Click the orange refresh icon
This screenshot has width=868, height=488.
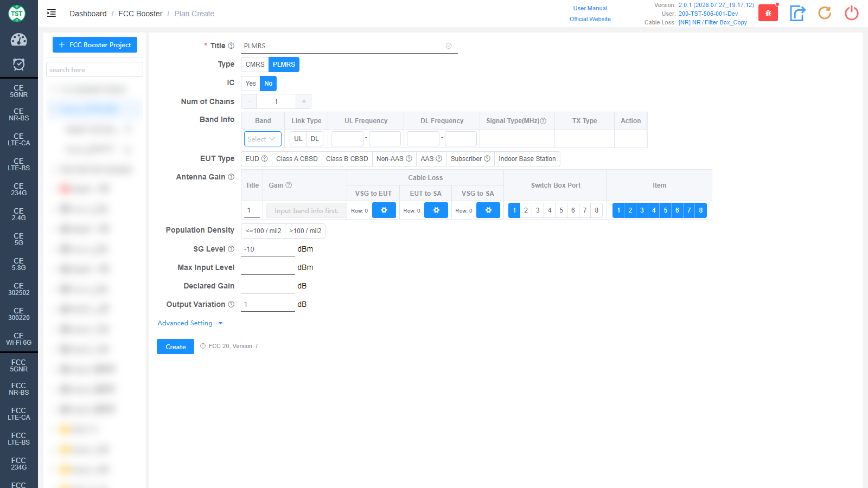tap(825, 13)
